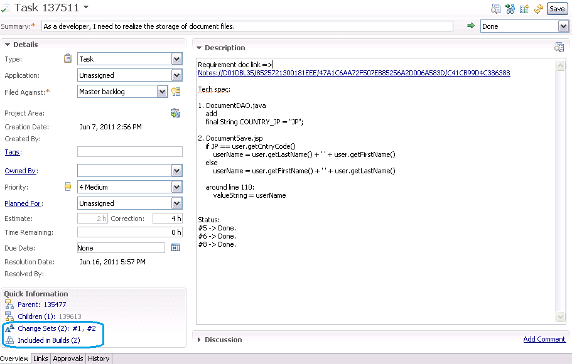Click 'Tech spec:' text in description
Viewport: 572px width, 364px height.
click(214, 89)
